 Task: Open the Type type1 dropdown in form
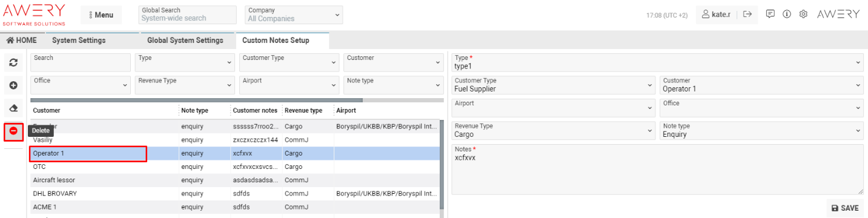tap(658, 62)
